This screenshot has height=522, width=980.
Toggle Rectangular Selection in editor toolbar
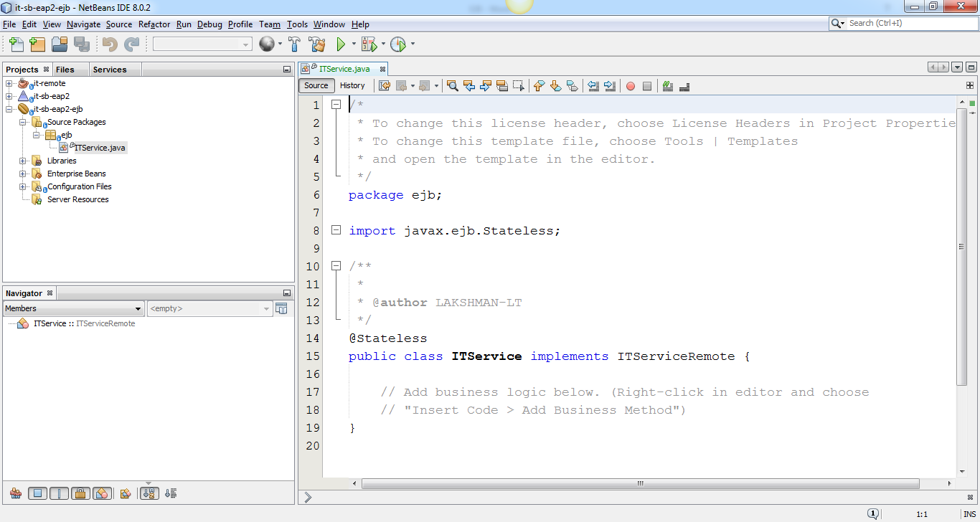click(x=518, y=86)
